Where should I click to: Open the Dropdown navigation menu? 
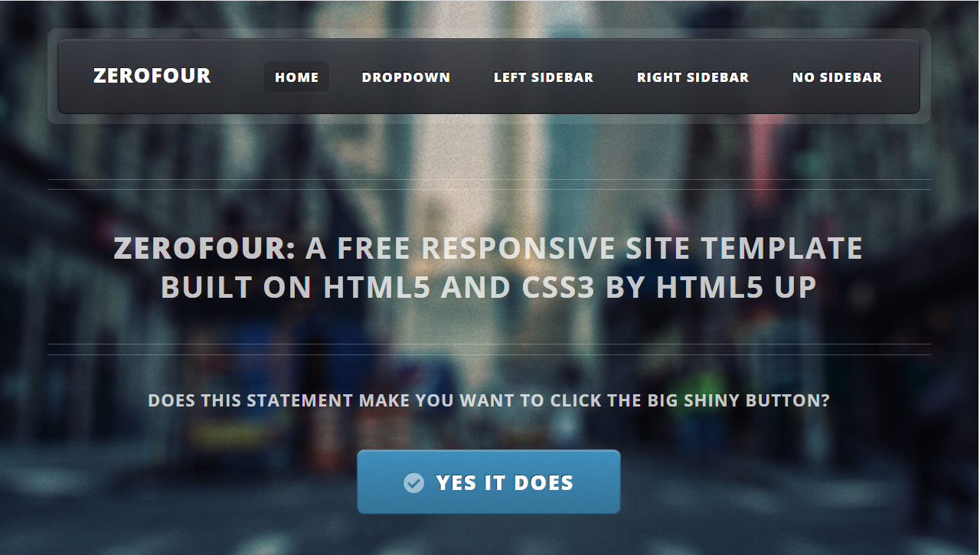(406, 77)
